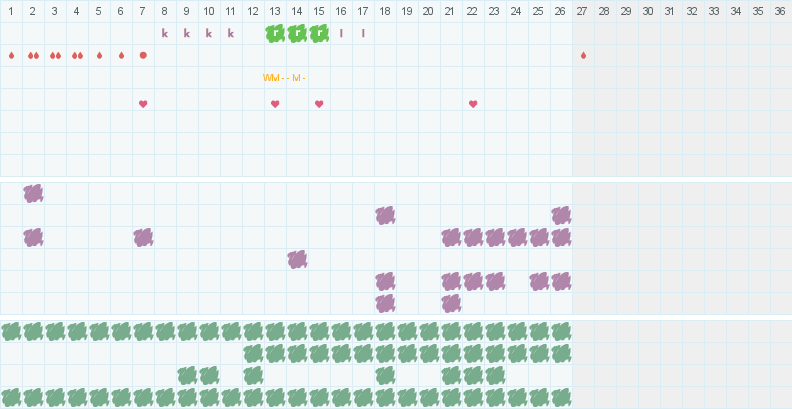Open the heart entry on day 22
Viewport: 792px width, 409px height.
pyautogui.click(x=473, y=104)
